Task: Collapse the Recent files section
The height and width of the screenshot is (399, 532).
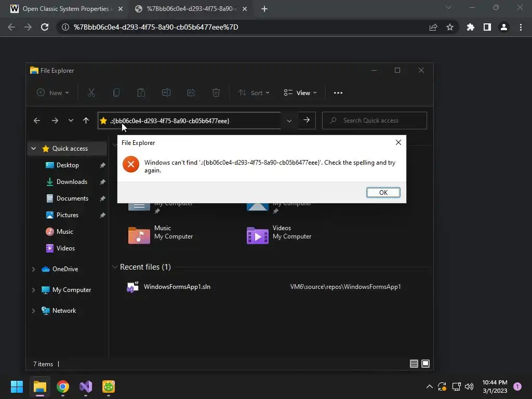Action: 115,267
